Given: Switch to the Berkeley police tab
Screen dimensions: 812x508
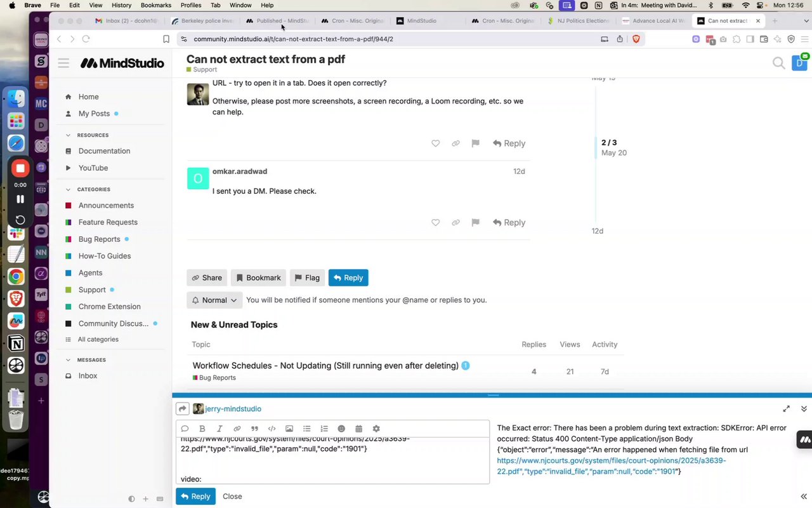Looking at the screenshot, I should coord(203,21).
